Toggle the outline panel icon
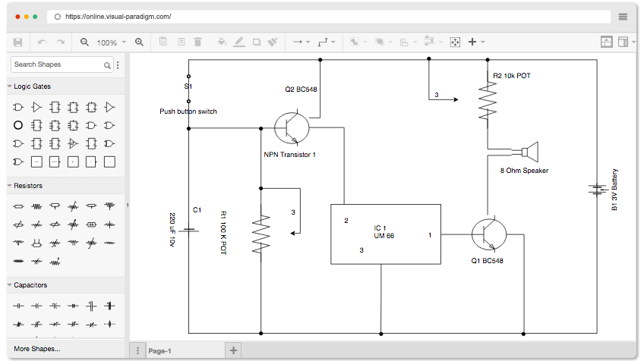 (606, 42)
